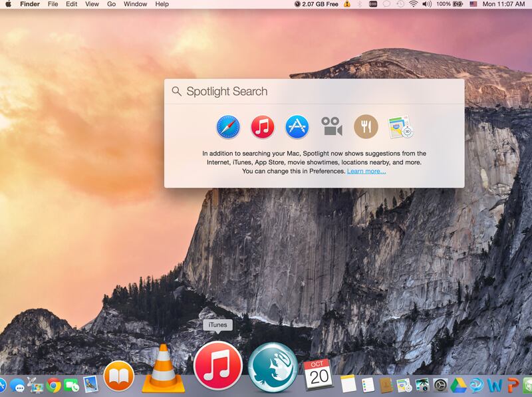Open the Calendar app showing Oct 20

point(317,375)
